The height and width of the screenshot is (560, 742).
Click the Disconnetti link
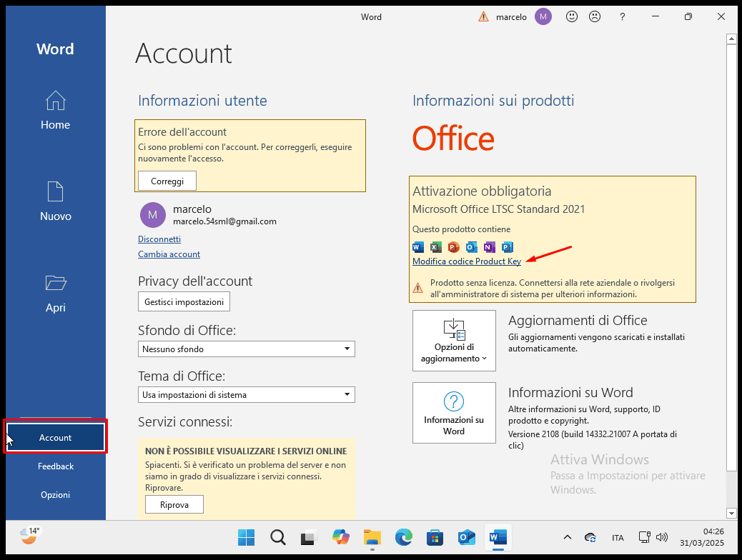pos(159,239)
